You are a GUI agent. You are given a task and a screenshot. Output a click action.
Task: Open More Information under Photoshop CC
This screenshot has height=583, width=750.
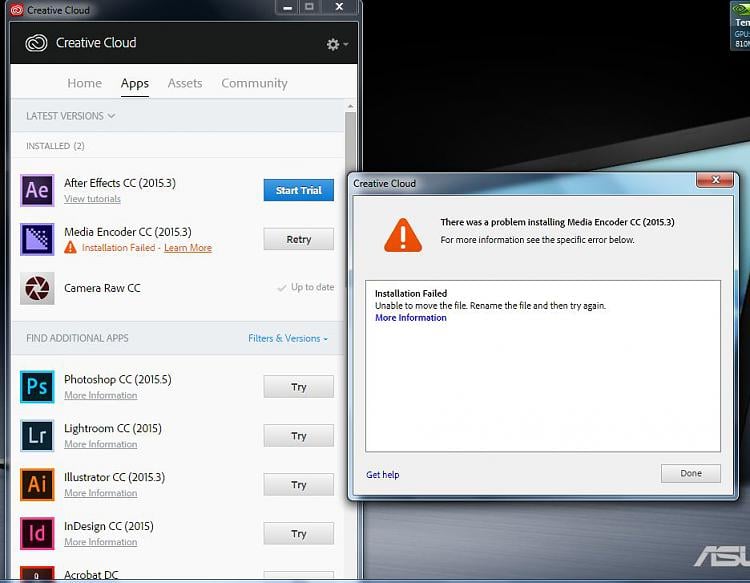[100, 396]
